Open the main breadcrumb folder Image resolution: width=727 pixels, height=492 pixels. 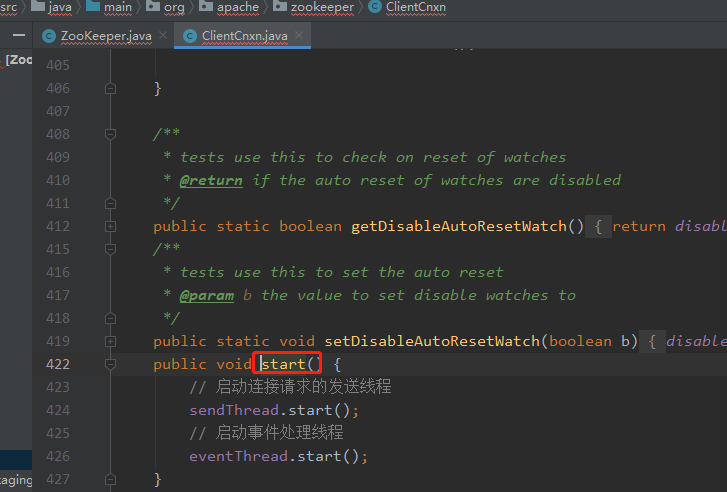tap(118, 7)
